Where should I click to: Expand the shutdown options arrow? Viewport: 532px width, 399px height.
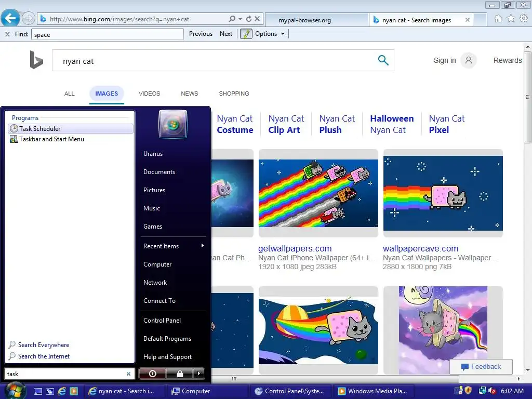199,374
